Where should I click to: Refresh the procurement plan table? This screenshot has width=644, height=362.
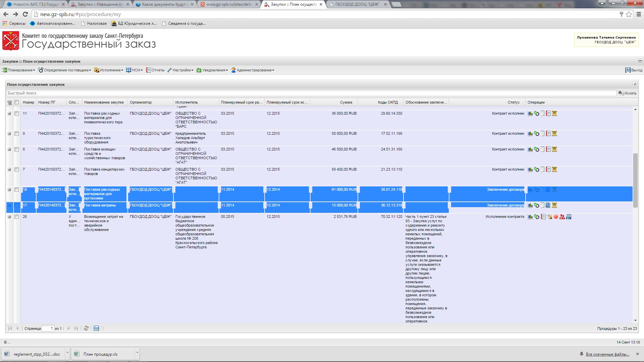pyautogui.click(x=86, y=328)
